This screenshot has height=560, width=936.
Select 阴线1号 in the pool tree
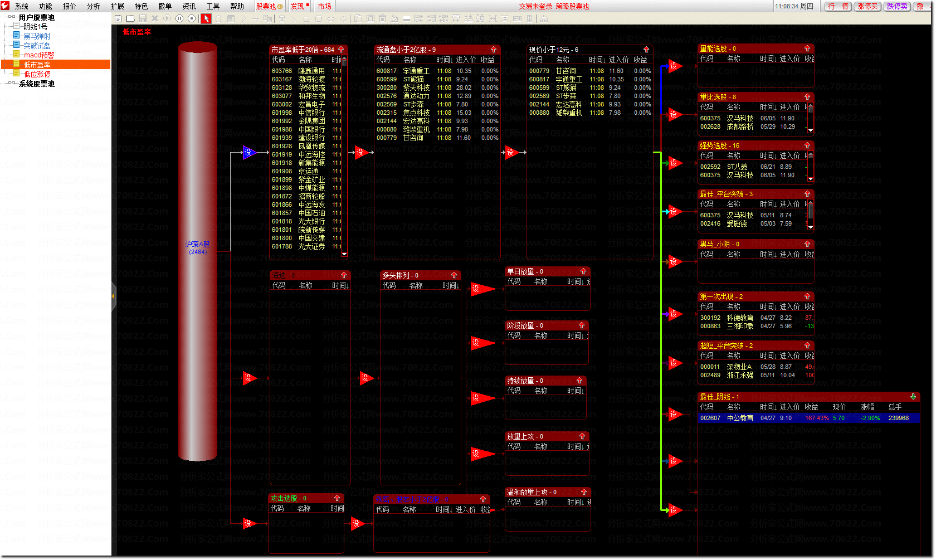point(35,27)
